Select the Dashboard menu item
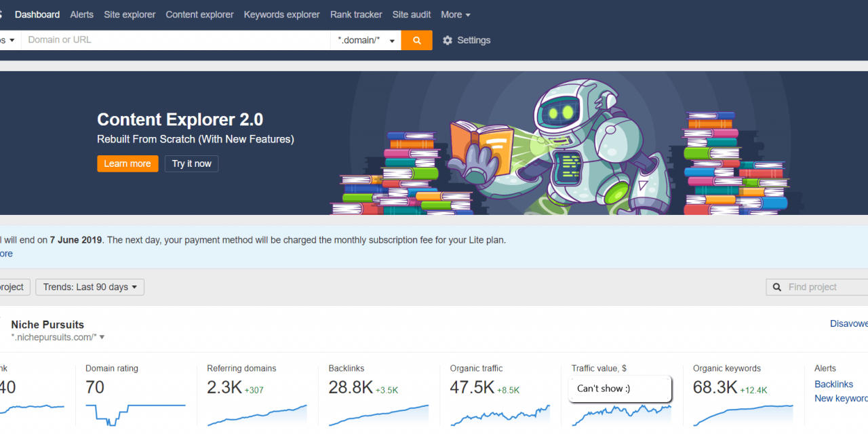 [37, 14]
